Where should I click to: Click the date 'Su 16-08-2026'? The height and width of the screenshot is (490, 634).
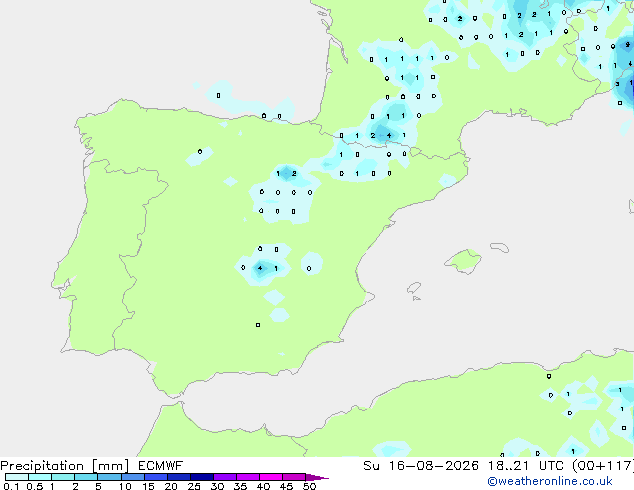pyautogui.click(x=421, y=466)
